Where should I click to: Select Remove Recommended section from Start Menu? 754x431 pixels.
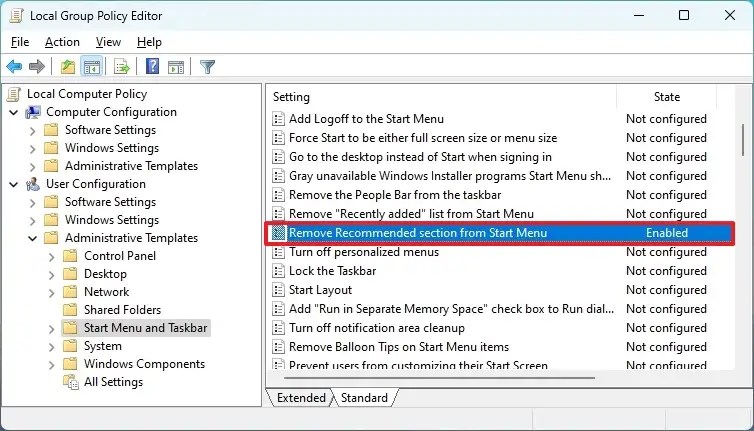tap(418, 233)
